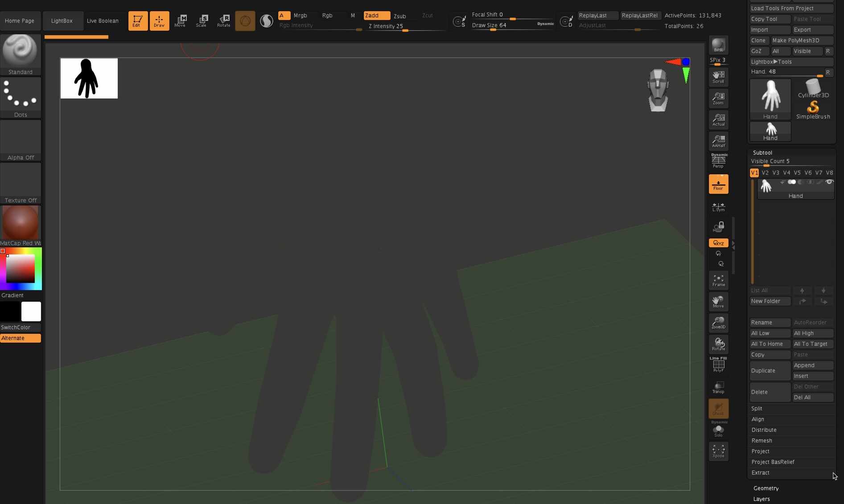Adjust the Draw Size slider
This screenshot has width=844, height=504.
coord(512,26)
